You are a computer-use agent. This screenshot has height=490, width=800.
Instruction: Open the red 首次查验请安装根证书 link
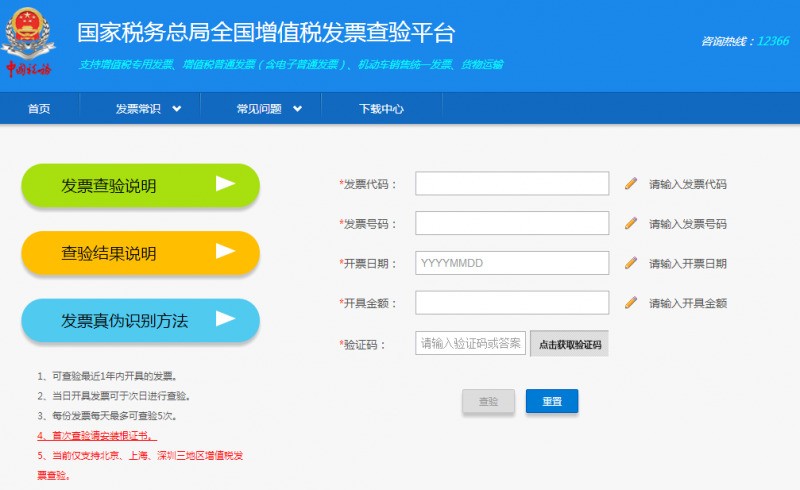[x=96, y=436]
